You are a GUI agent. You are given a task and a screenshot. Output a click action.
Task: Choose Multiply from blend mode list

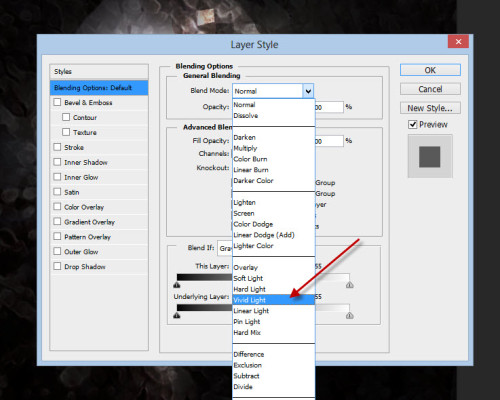click(x=273, y=148)
